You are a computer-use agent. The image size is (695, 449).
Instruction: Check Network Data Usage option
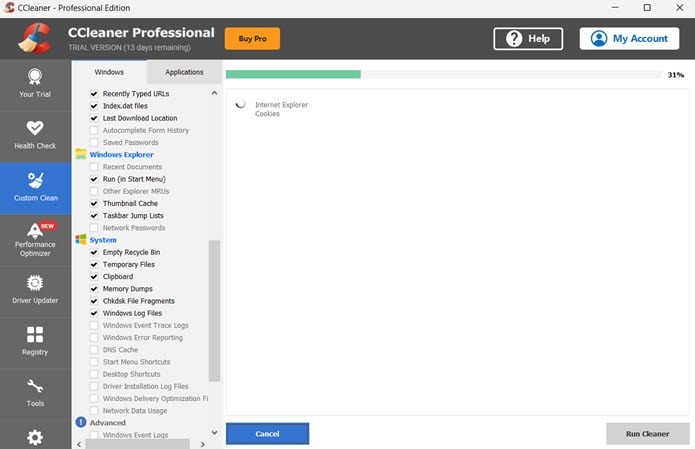tap(94, 410)
